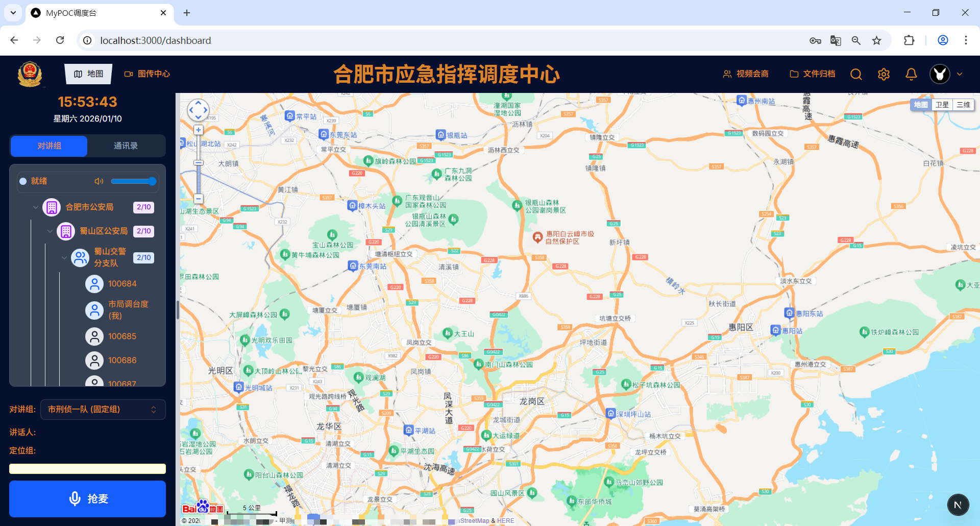The height and width of the screenshot is (526, 980).
Task: Click the search icon in the header
Action: point(856,75)
